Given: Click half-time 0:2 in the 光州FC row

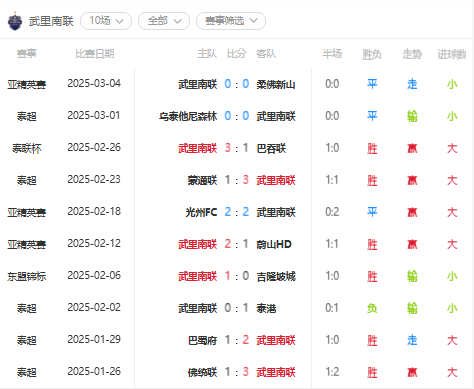Looking at the screenshot, I should point(332,212).
